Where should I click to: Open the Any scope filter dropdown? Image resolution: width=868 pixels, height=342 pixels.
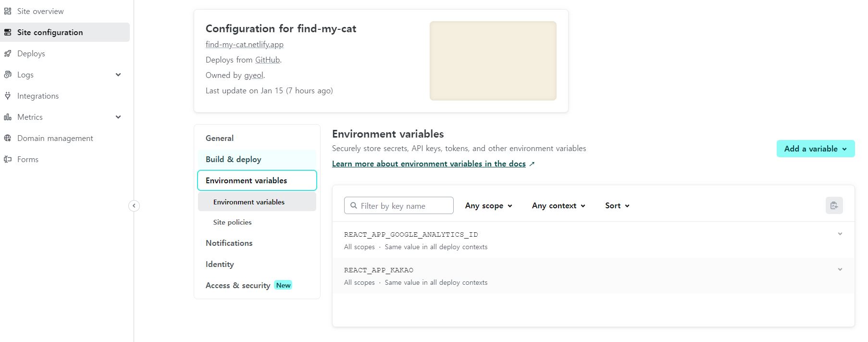488,205
